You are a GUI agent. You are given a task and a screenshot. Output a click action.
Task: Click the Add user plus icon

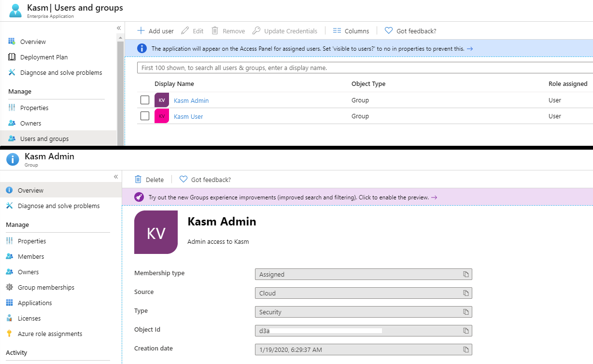click(x=141, y=31)
